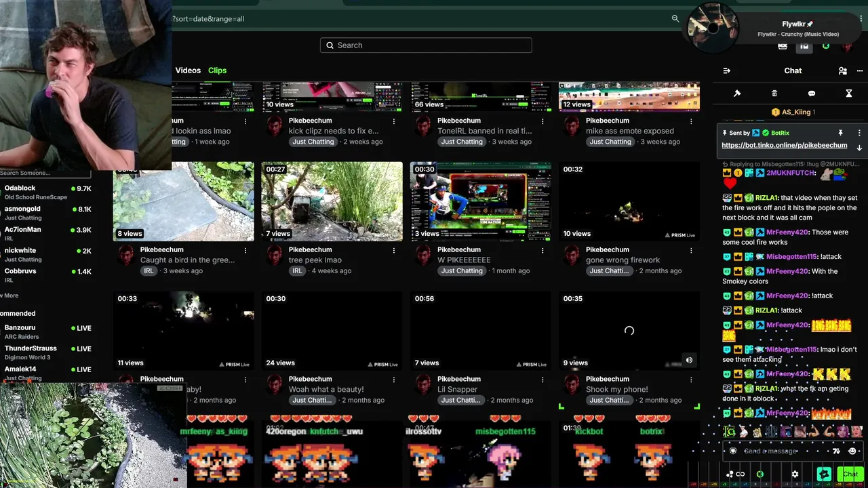The height and width of the screenshot is (488, 868).
Task: Click the Search clips field
Action: click(x=426, y=45)
